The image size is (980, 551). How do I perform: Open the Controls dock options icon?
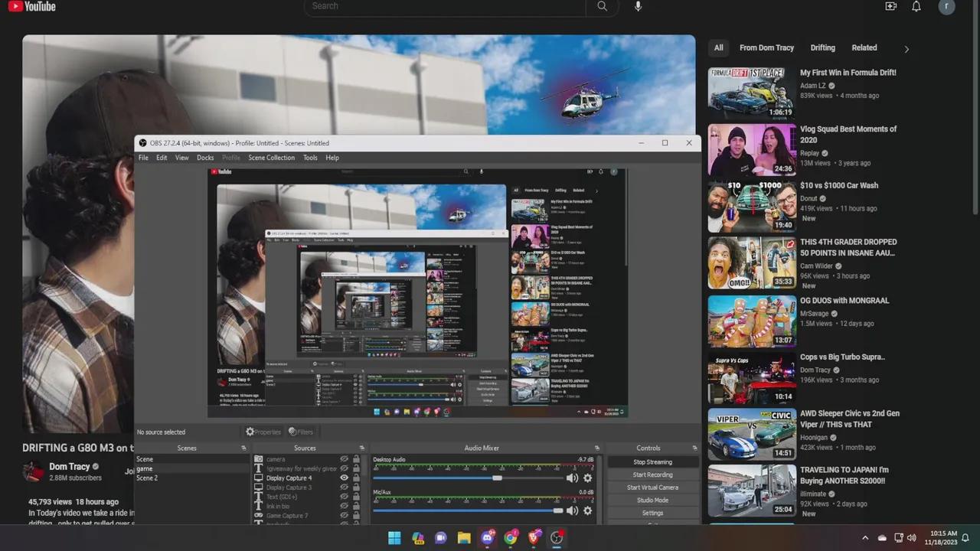tap(695, 448)
